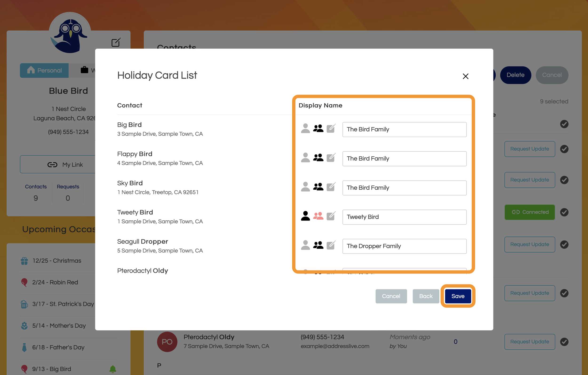Select family group icon for Sky Bird

pos(318,187)
